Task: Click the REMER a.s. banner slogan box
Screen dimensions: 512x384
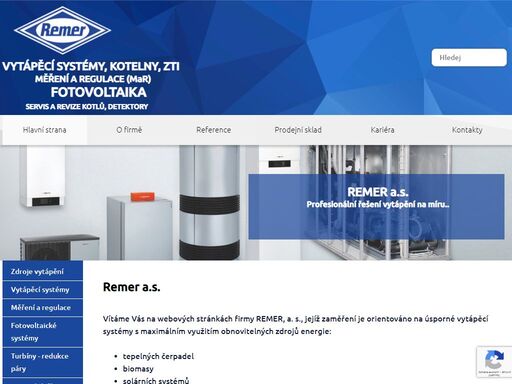Action: [x=376, y=207]
